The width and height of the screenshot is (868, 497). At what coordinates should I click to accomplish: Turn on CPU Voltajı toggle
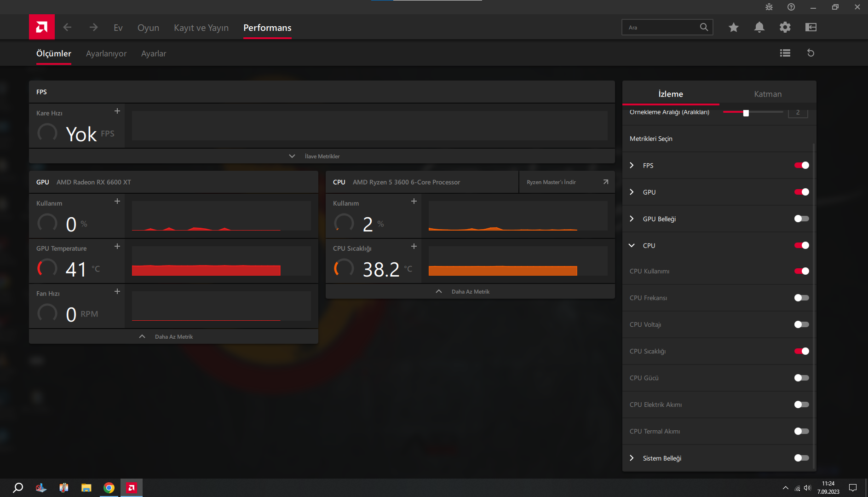pyautogui.click(x=801, y=324)
